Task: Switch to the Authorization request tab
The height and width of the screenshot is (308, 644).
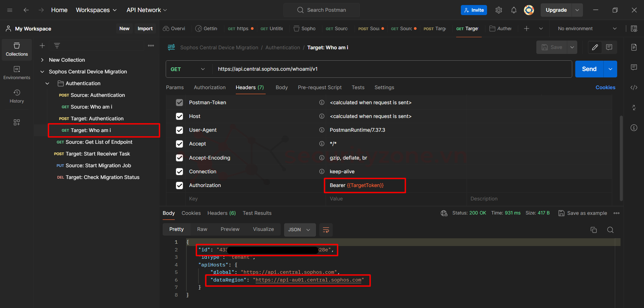Action: 210,87
